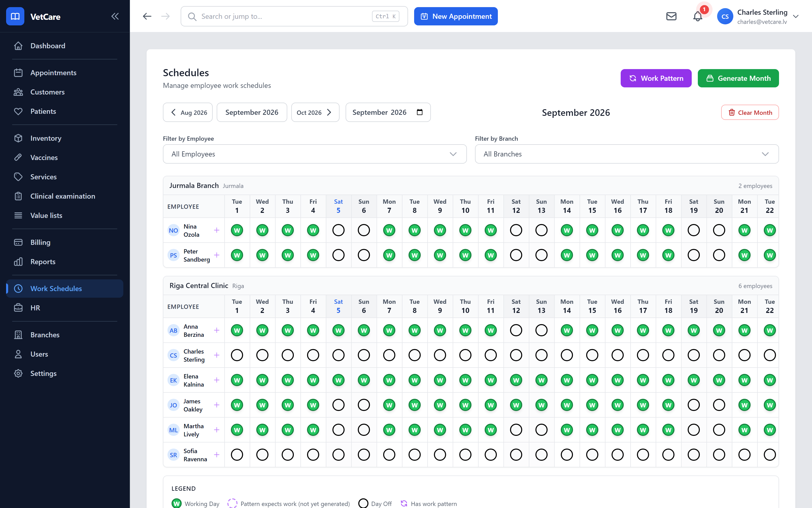Toggle Sofia Ravenna's Tue 22 day off
Viewport: 812px width, 508px height.
pos(770,455)
